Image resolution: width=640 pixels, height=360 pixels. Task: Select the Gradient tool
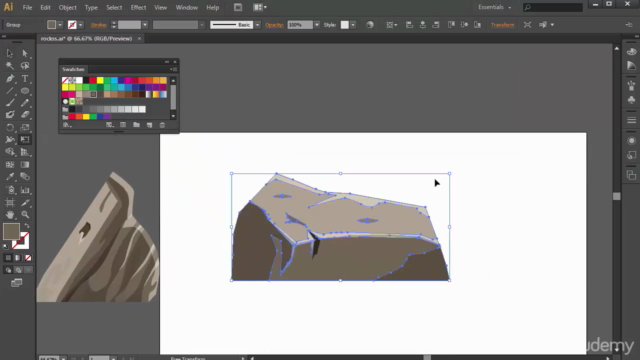[25, 164]
